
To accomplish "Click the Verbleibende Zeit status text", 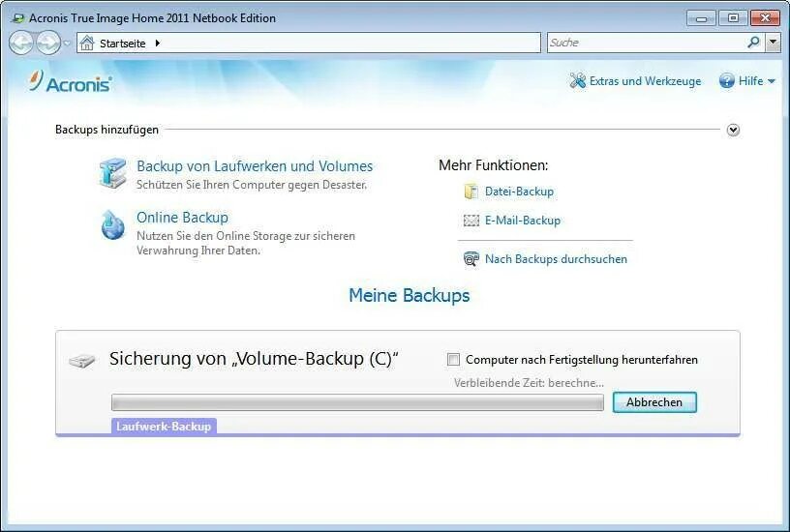I will pyautogui.click(x=529, y=383).
